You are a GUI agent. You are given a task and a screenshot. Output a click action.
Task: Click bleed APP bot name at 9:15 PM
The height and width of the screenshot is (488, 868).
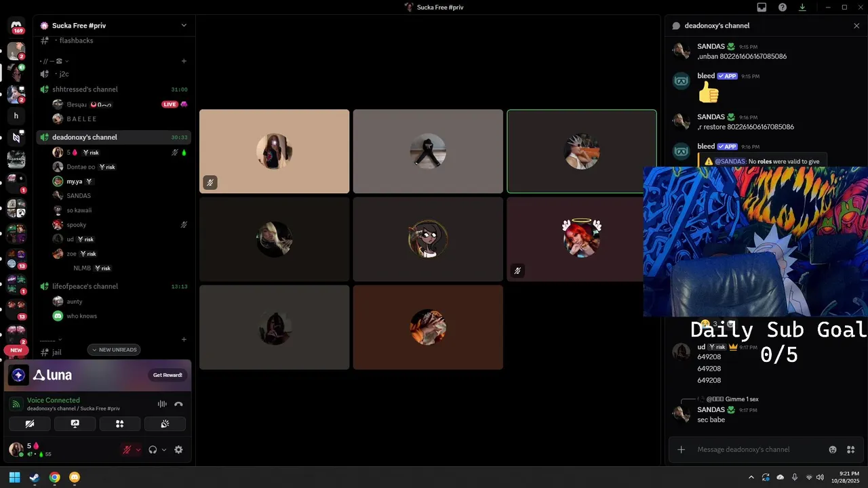(706, 76)
